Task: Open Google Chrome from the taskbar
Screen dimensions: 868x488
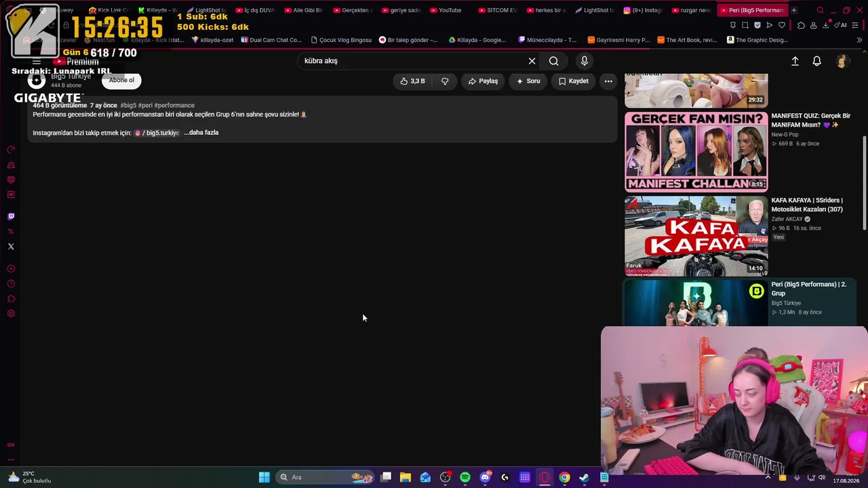Action: (x=564, y=477)
